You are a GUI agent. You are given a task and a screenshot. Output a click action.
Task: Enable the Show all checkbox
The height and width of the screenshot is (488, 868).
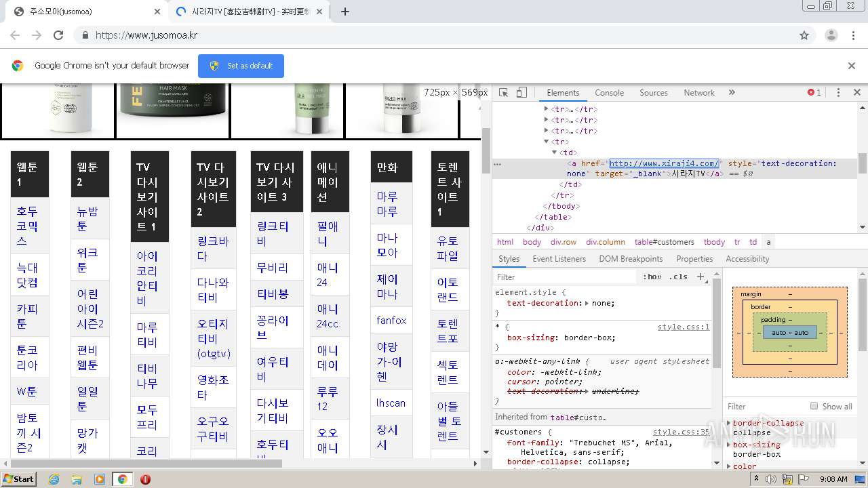tap(814, 406)
